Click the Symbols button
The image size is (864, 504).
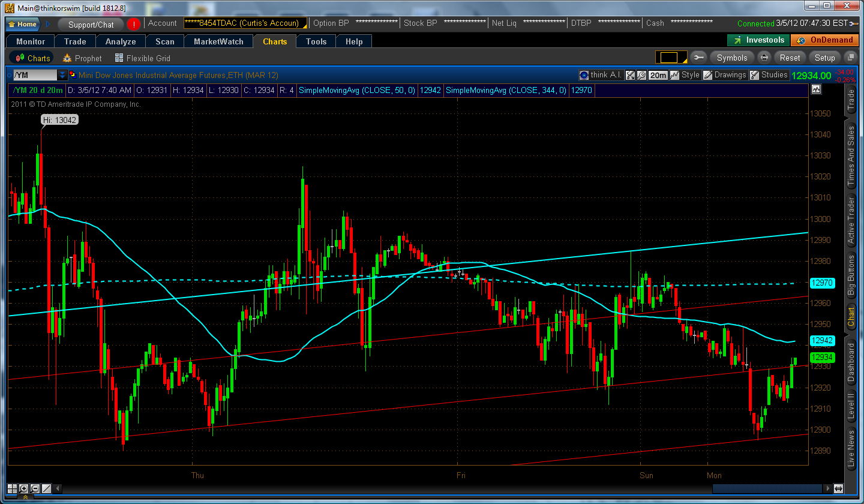pos(732,58)
